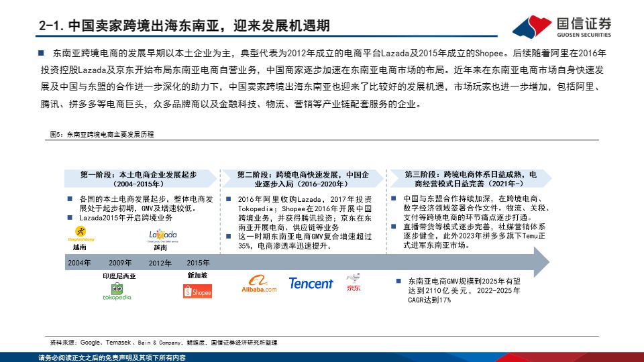The height and width of the screenshot is (362, 644).
Task: Click the JD.com 京东 dog logo
Action: pyautogui.click(x=354, y=282)
